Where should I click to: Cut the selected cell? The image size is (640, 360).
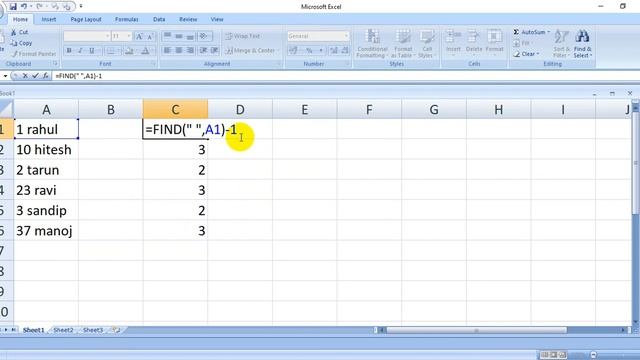point(20,32)
